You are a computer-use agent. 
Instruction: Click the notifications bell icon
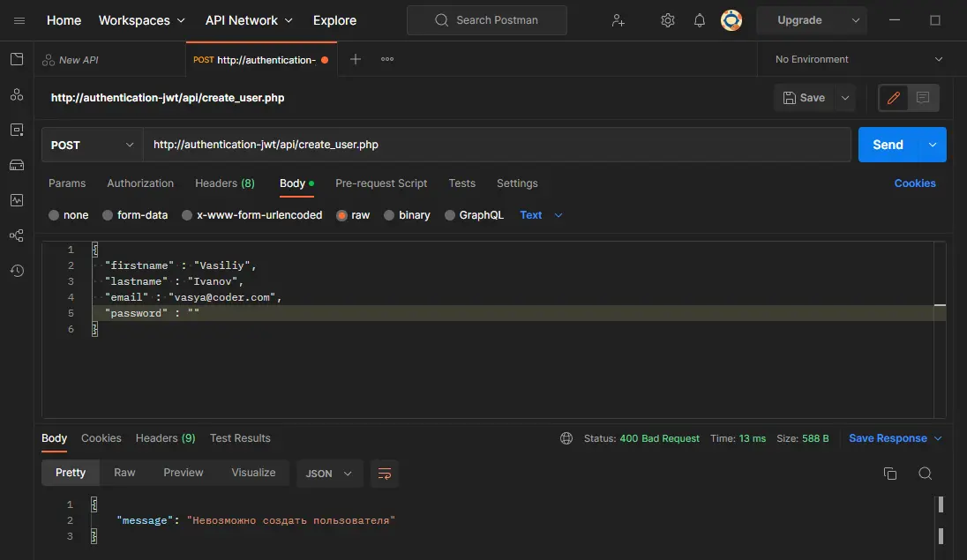coord(699,20)
